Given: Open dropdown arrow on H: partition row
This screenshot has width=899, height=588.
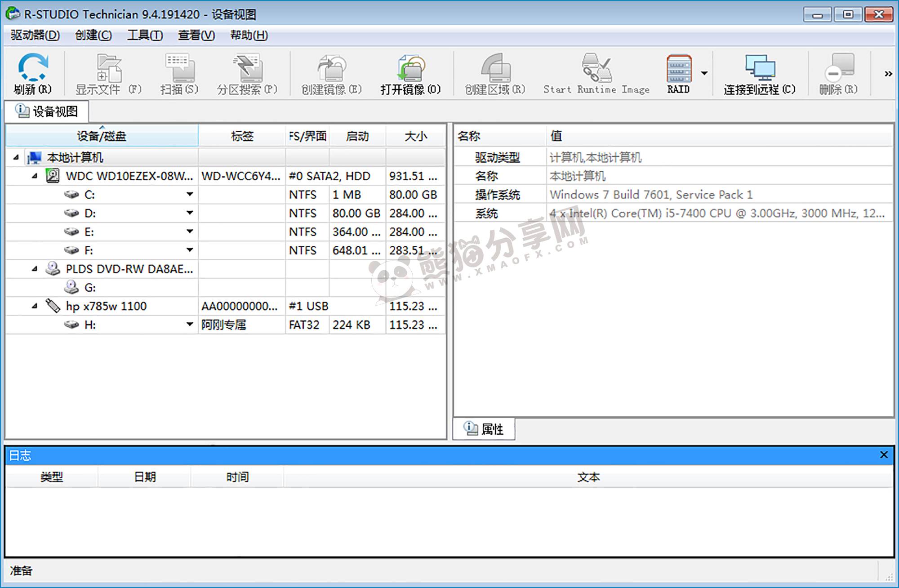Looking at the screenshot, I should pyautogui.click(x=190, y=324).
